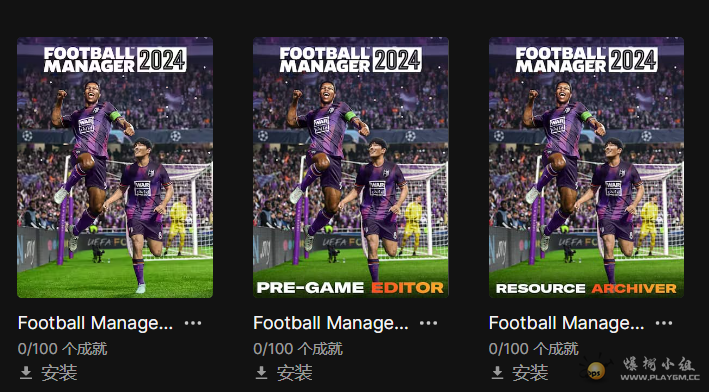The width and height of the screenshot is (709, 392).
Task: Expand the three-dot menu for Resource Archiver
Action: pos(664,323)
